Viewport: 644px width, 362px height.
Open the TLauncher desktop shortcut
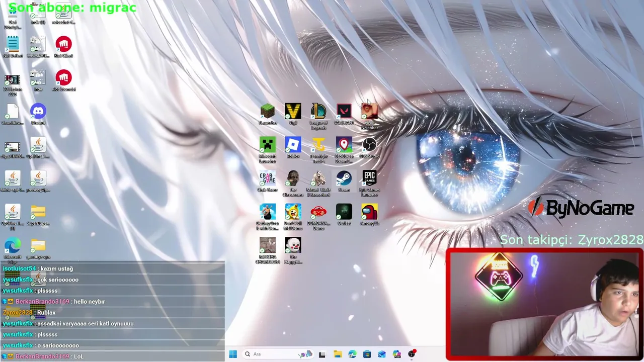[x=268, y=112]
